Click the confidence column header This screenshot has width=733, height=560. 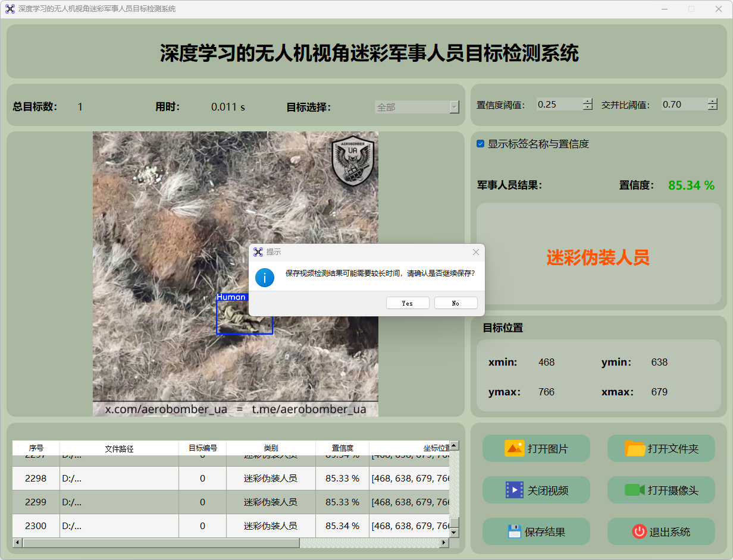342,448
